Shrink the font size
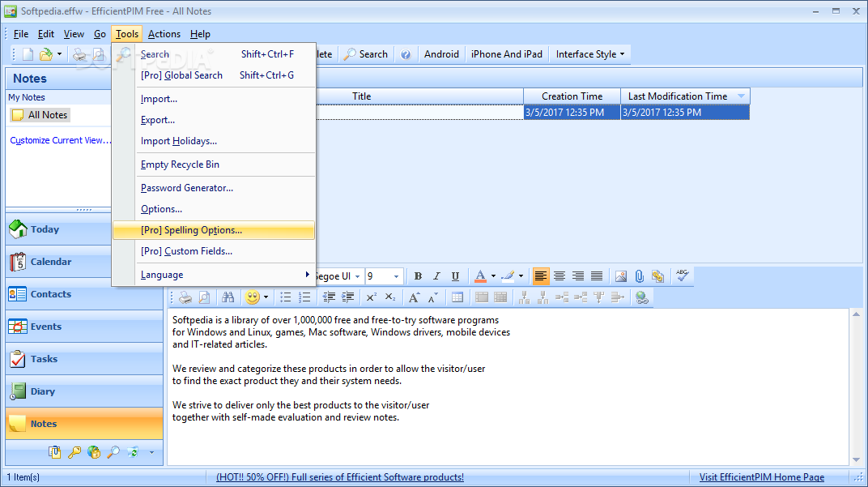This screenshot has width=868, height=487. point(433,297)
